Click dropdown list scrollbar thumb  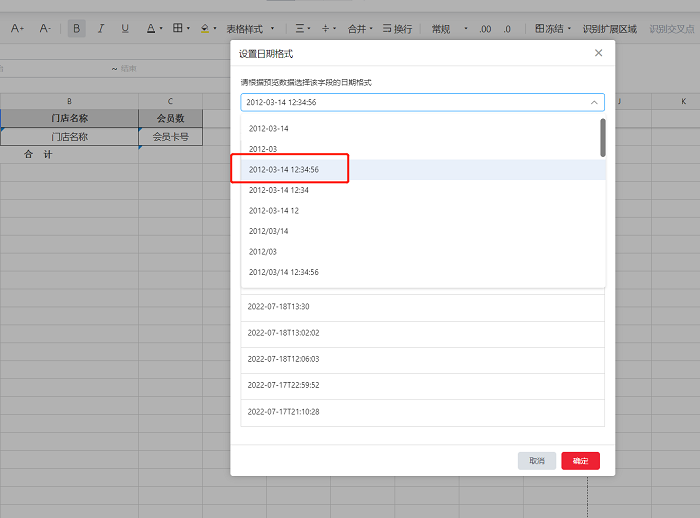point(603,138)
